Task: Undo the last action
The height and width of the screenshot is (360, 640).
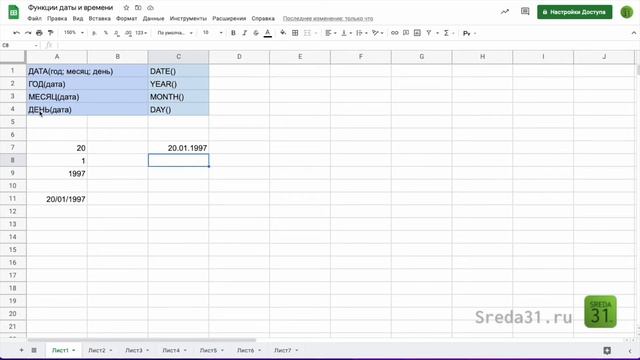Action: tap(16, 33)
